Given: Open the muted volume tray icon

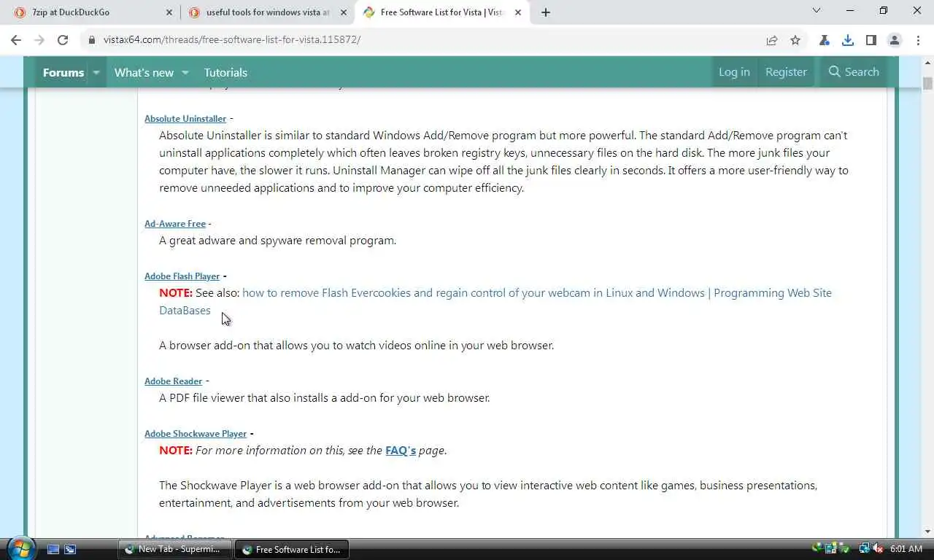Looking at the screenshot, I should coord(878,549).
